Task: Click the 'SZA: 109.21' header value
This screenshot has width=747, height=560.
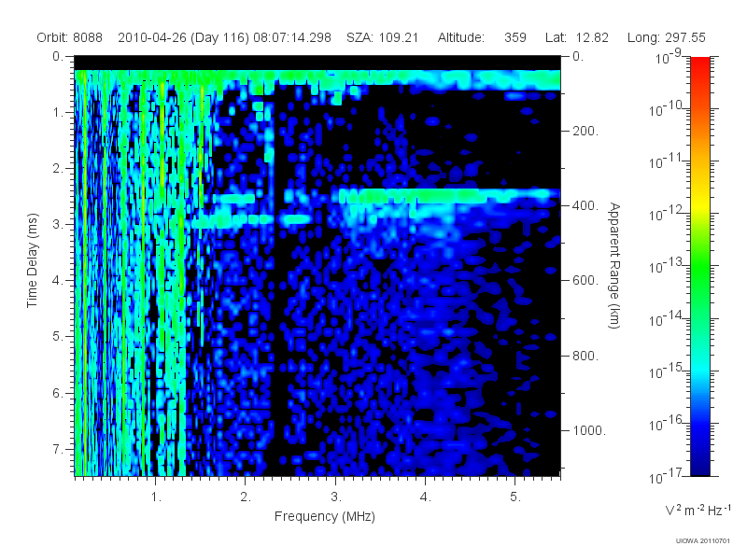Action: tap(382, 37)
